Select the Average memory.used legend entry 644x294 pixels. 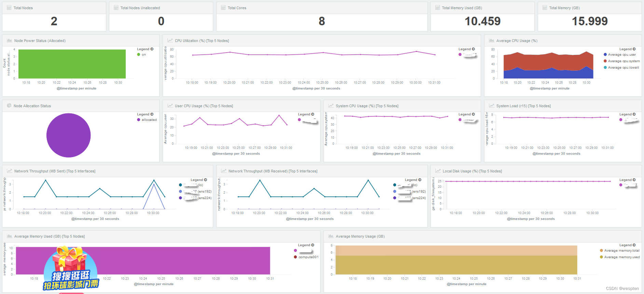point(620,257)
